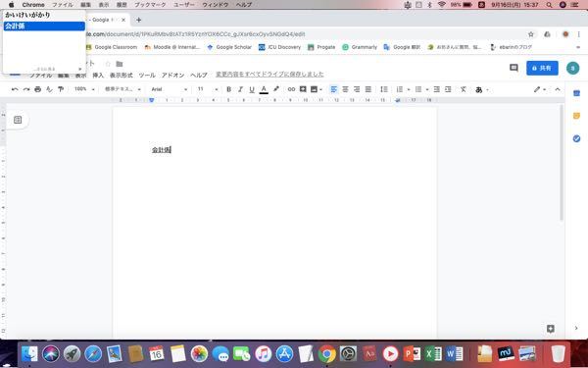Run spelling and grammar check icon
The width and height of the screenshot is (588, 368).
pos(49,89)
